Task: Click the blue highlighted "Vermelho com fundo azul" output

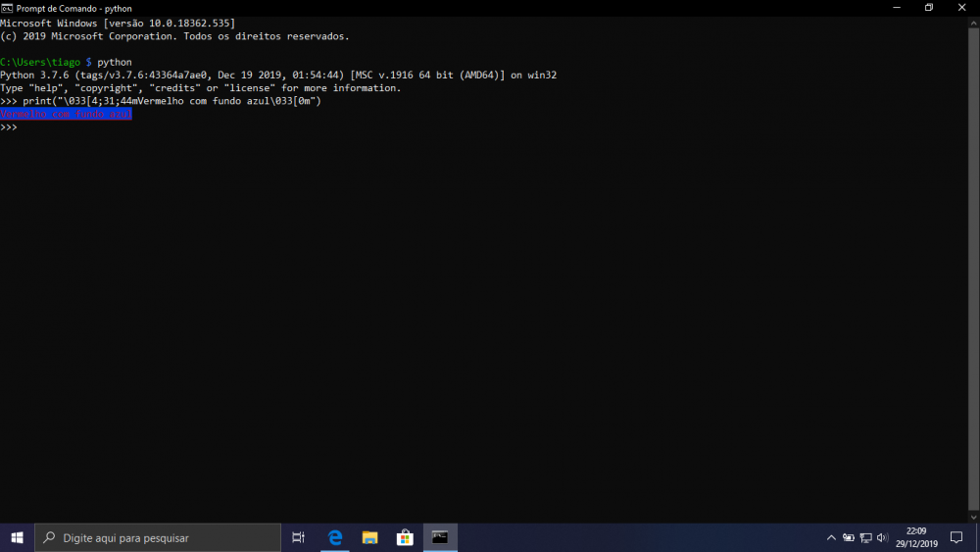Action: pyautogui.click(x=66, y=114)
